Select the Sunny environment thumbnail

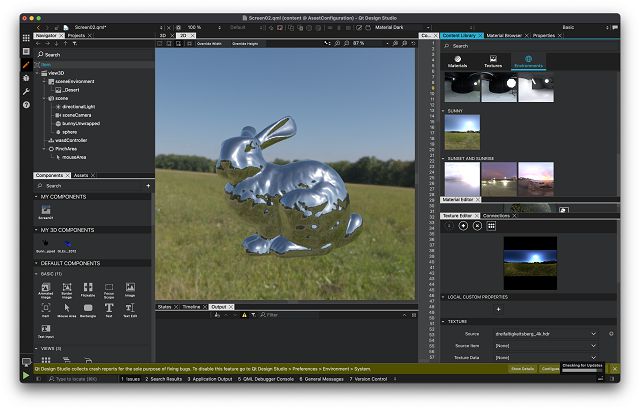click(460, 131)
